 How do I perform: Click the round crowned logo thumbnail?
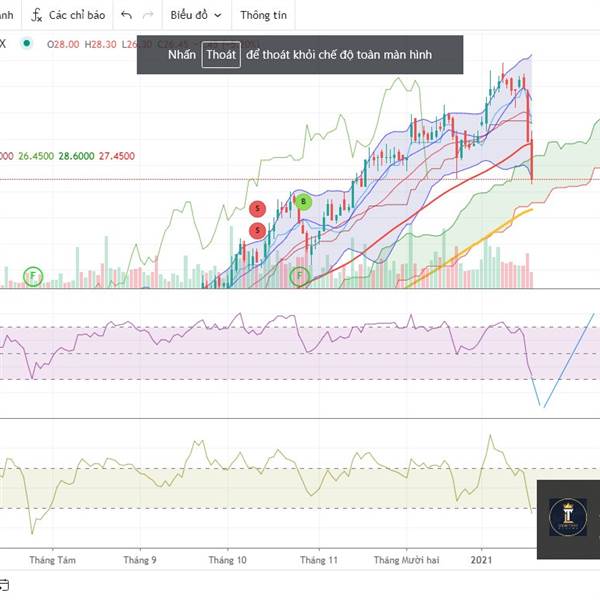568,517
